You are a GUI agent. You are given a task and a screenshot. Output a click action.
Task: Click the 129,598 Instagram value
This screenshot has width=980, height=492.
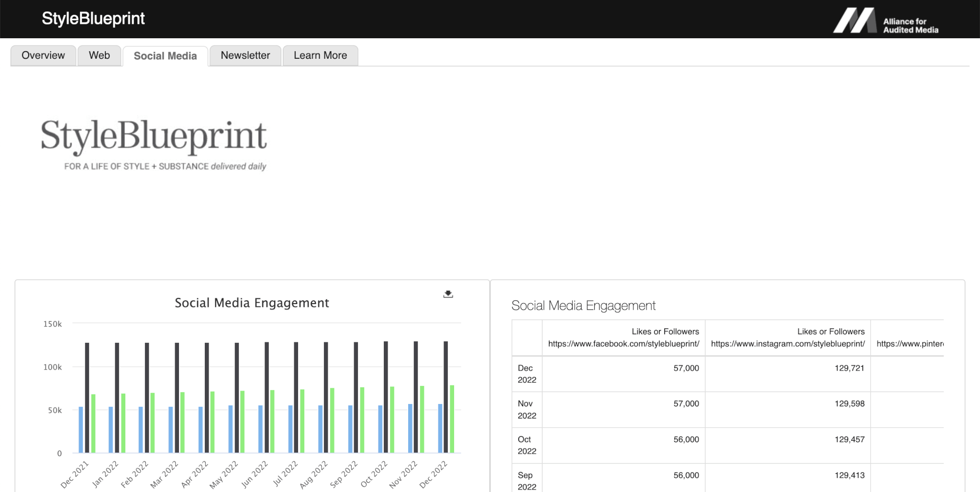tap(849, 404)
